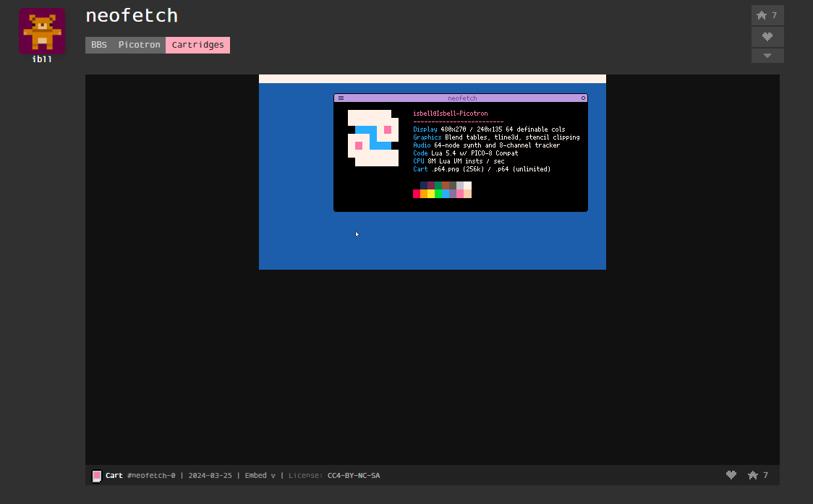Click the star icon in the footer bar
The height and width of the screenshot is (504, 813).
pyautogui.click(x=753, y=475)
